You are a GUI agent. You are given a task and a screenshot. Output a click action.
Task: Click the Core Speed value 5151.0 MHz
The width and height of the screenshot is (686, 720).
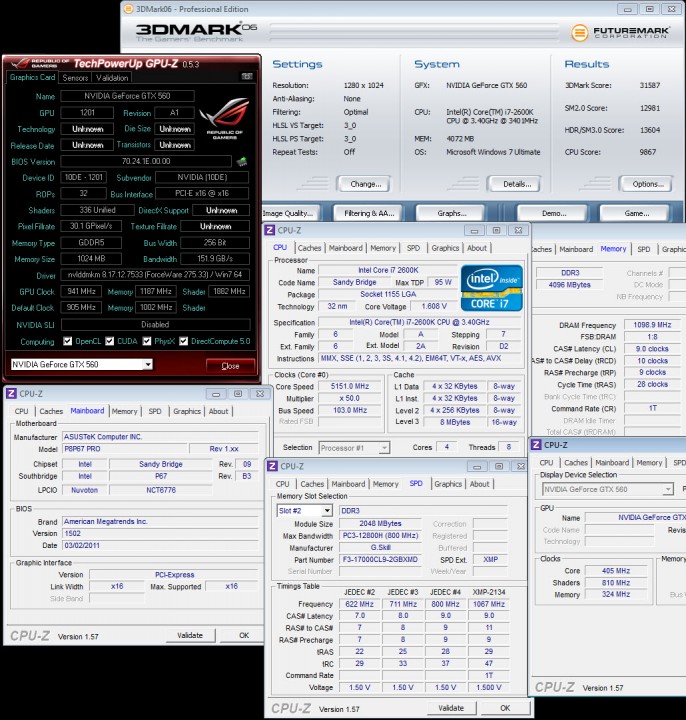[x=349, y=386]
